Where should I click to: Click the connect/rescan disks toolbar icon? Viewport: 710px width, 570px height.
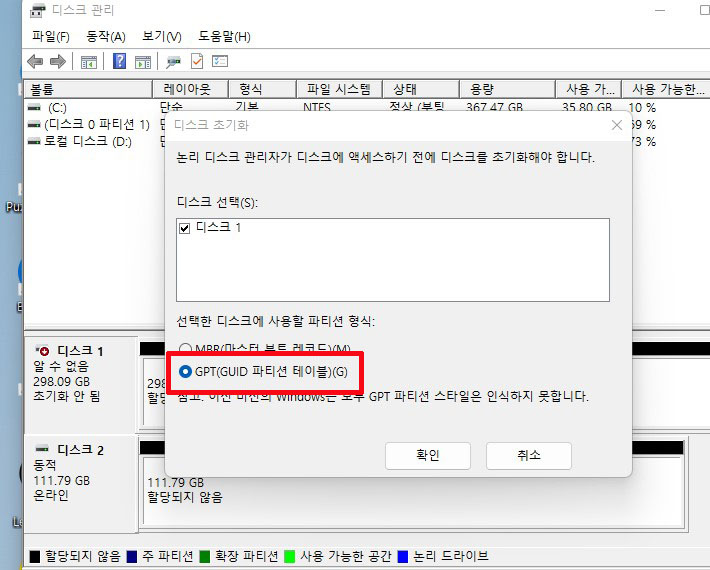tap(173, 62)
